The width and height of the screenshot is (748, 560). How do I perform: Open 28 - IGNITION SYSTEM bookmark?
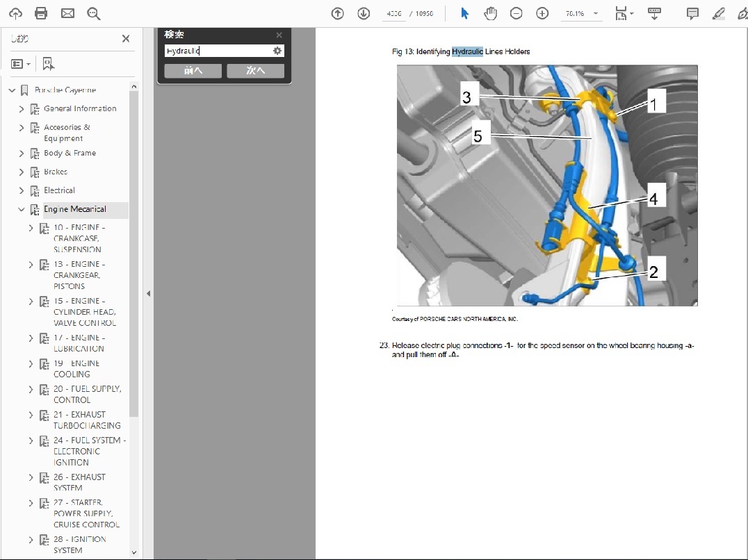80,544
